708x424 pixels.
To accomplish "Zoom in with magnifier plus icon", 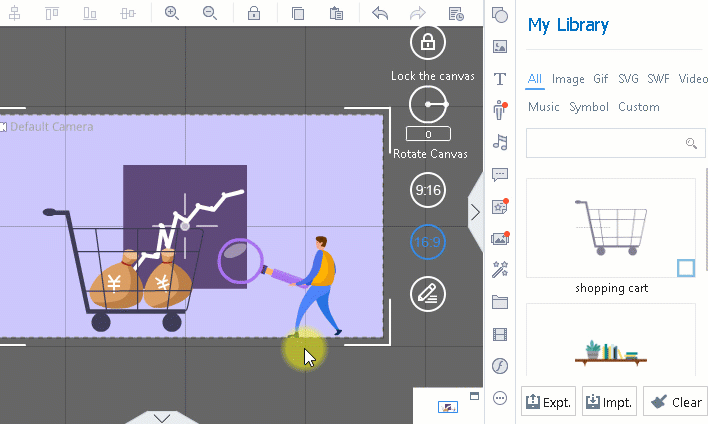I will point(172,13).
